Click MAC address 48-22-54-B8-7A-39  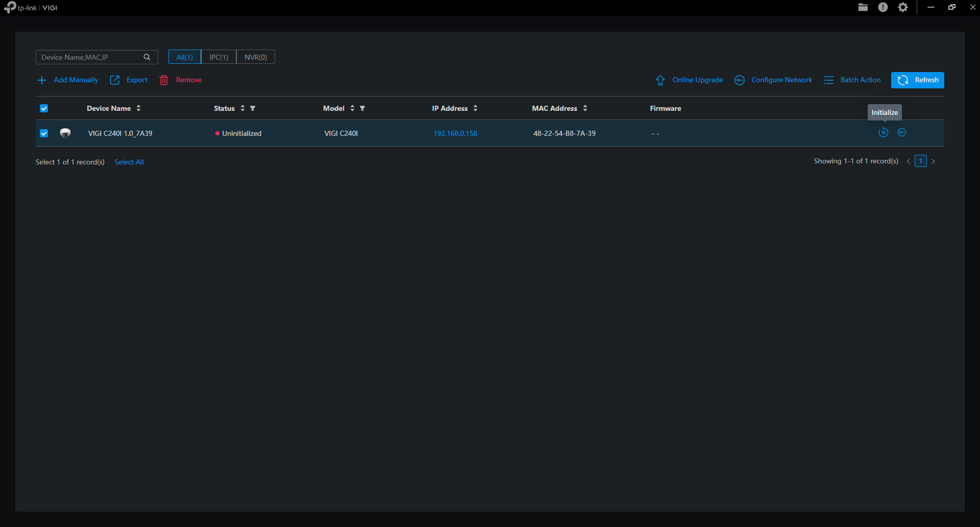click(565, 133)
